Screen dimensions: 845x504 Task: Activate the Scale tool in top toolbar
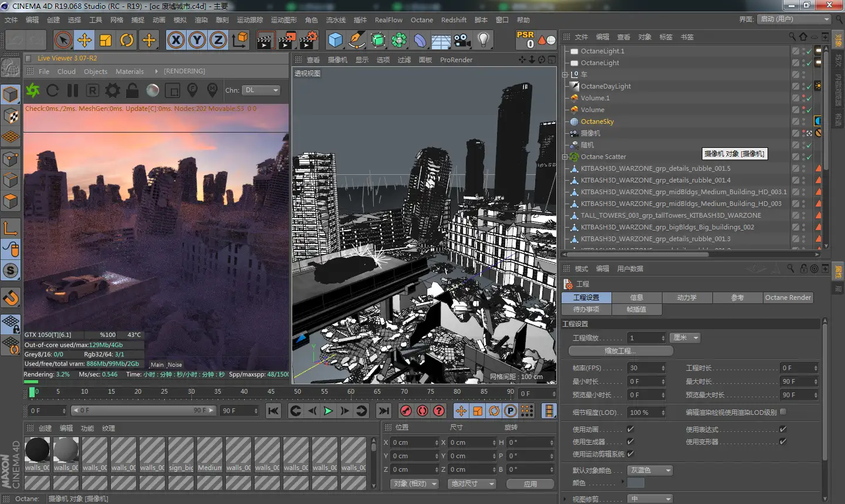[106, 40]
